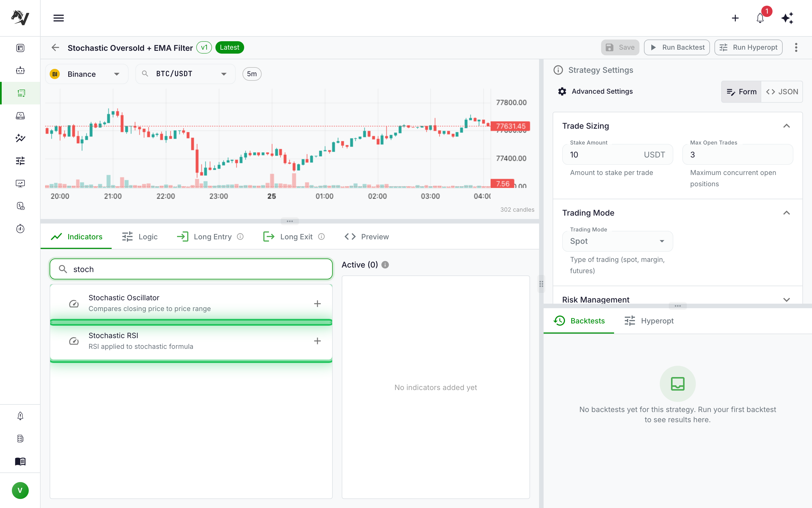Click the Save button
Viewport: 812px width, 508px height.
point(620,47)
